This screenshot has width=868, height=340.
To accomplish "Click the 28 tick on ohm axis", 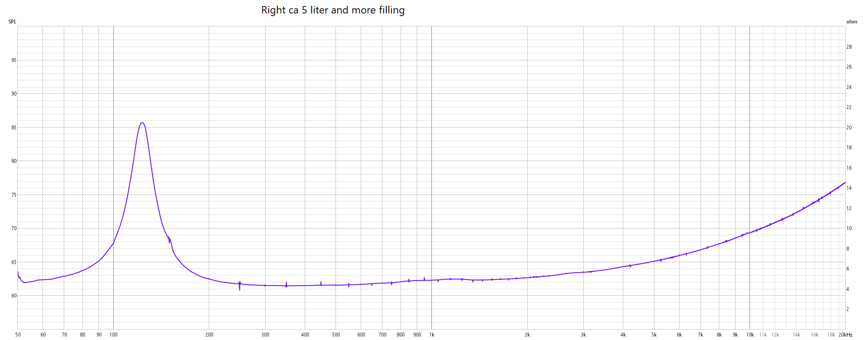I will click(x=849, y=47).
